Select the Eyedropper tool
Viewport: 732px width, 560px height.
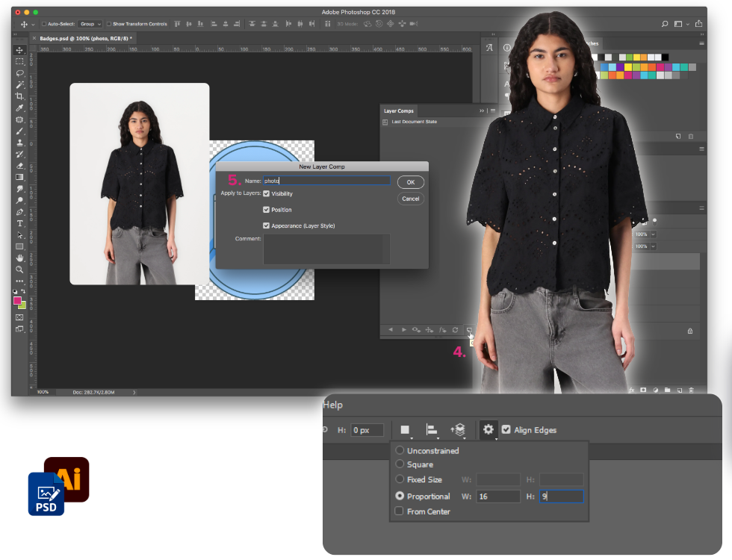[x=20, y=108]
